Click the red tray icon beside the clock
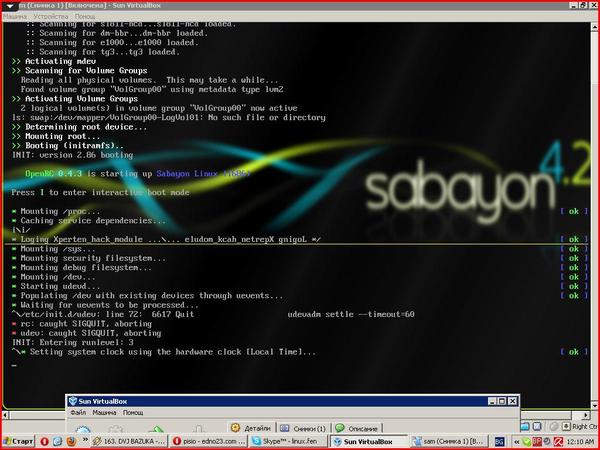Screen dimensions: 600x450 tap(558, 442)
